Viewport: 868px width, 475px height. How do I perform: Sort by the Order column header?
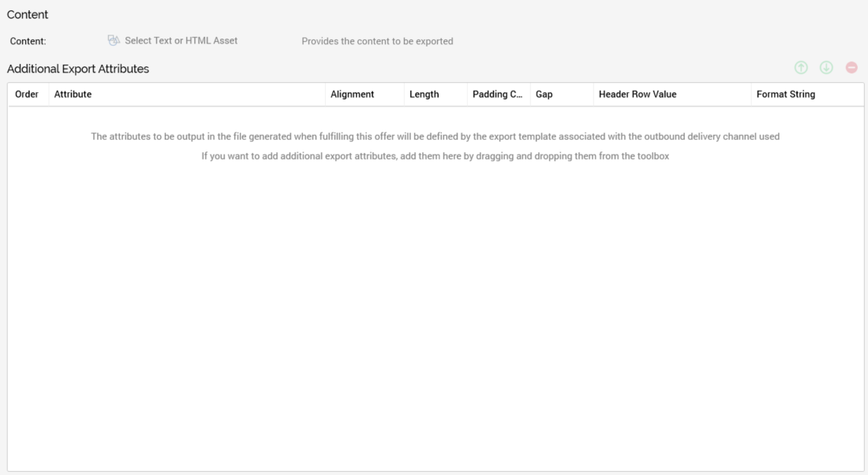pyautogui.click(x=27, y=94)
